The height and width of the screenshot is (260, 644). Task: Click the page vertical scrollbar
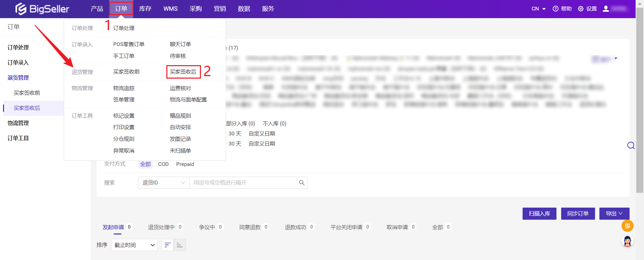640,101
